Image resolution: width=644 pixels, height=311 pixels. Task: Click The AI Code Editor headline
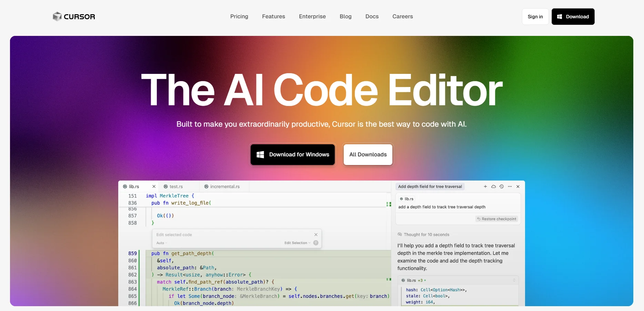click(x=322, y=90)
